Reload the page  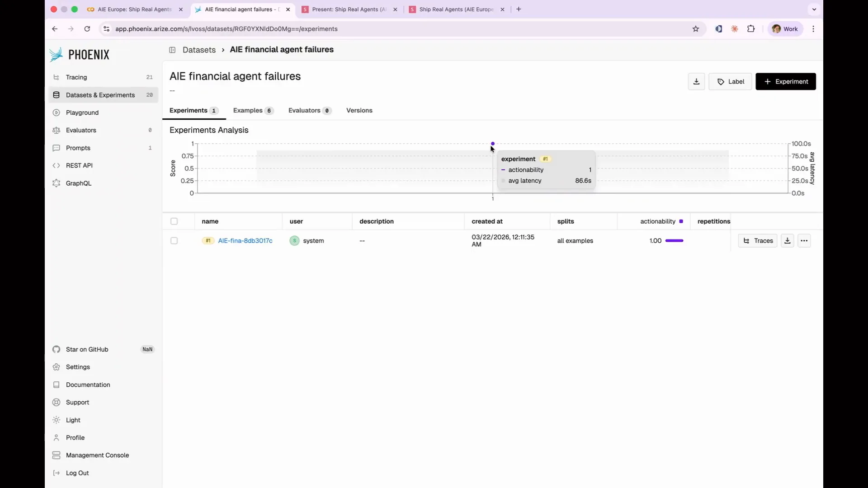click(87, 29)
